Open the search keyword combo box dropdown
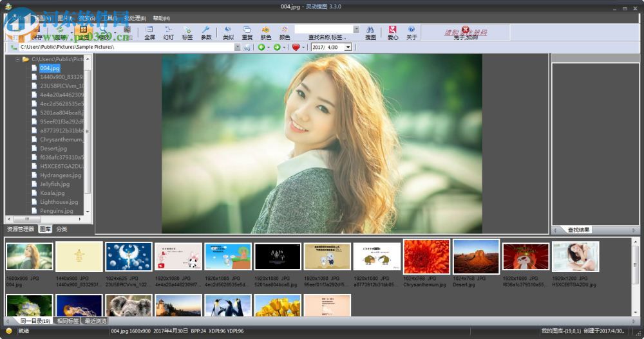 (356, 29)
